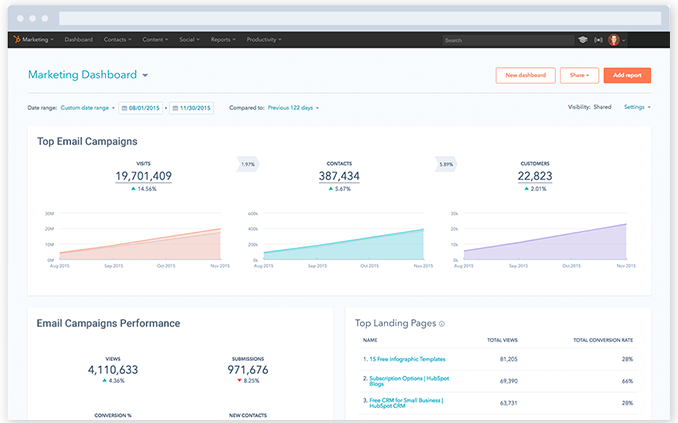
Task: Open the Reports menu
Action: pyautogui.click(x=223, y=39)
